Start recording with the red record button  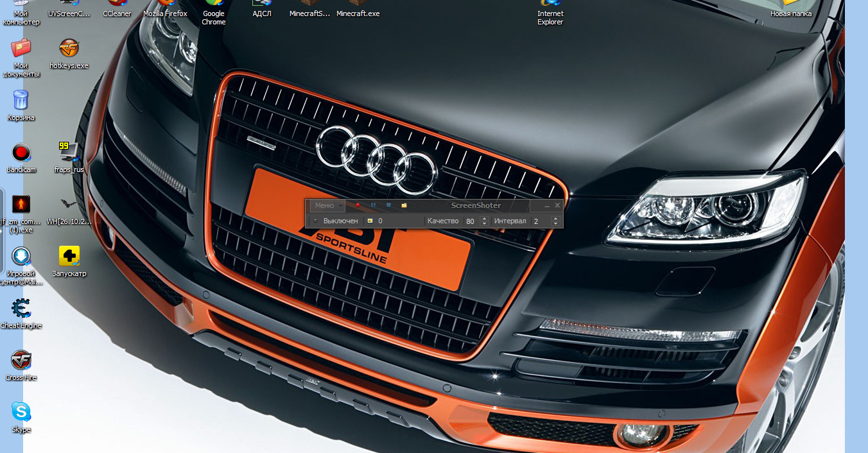(x=358, y=205)
